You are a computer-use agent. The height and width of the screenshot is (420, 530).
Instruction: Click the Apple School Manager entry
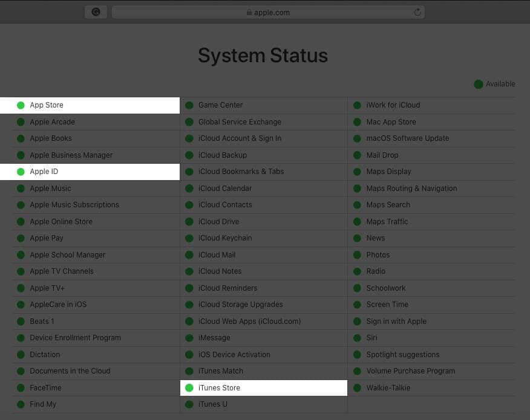coord(68,255)
